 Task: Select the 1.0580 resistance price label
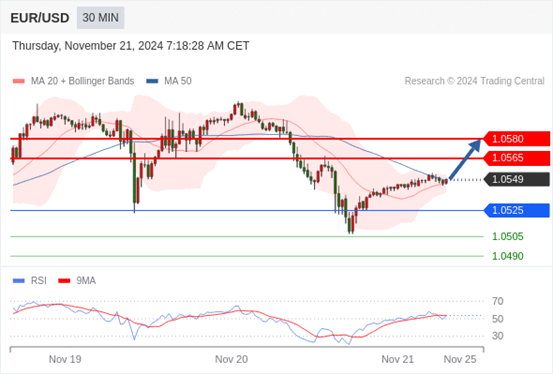(x=516, y=139)
